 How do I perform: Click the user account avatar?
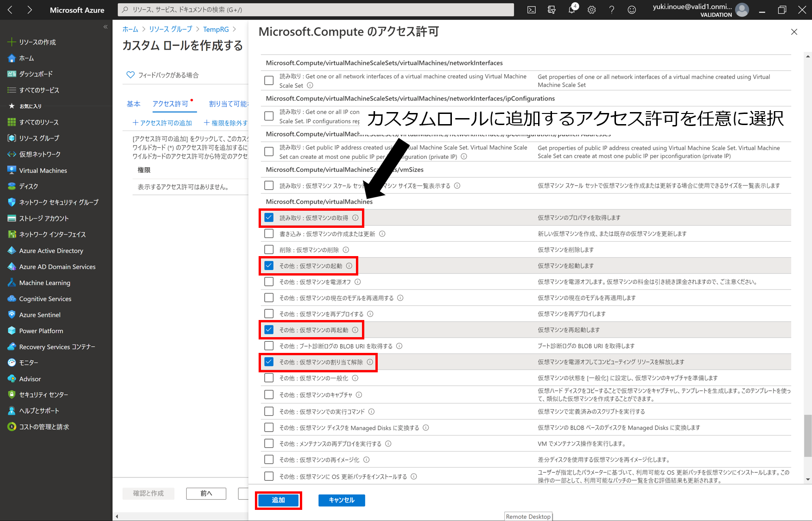click(742, 10)
